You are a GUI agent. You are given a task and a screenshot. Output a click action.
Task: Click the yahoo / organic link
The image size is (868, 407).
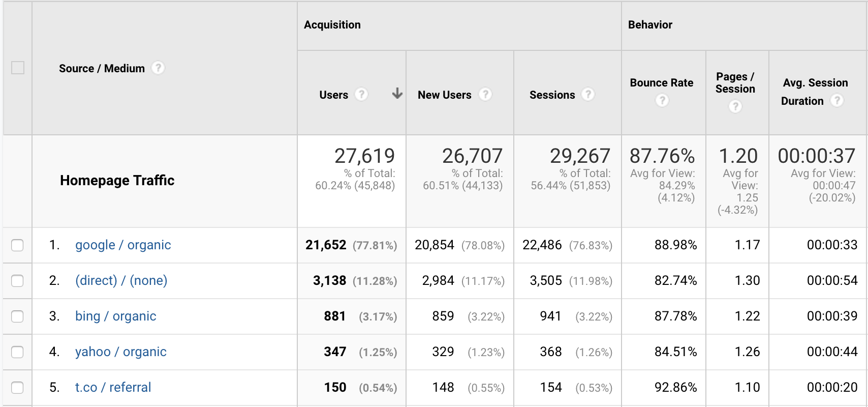[121, 352]
